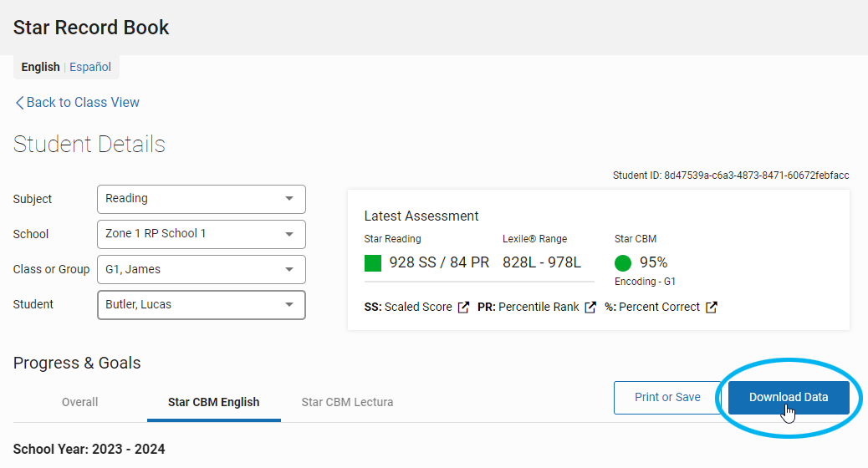Image resolution: width=868 pixels, height=468 pixels.
Task: Open Percent Correct external link icon
Action: (712, 307)
